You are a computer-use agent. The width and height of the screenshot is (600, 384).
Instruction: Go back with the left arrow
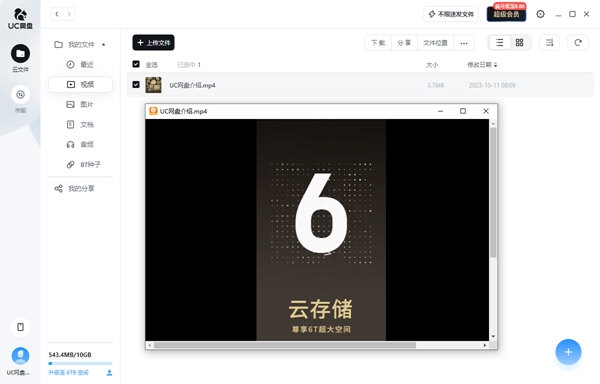(x=57, y=14)
